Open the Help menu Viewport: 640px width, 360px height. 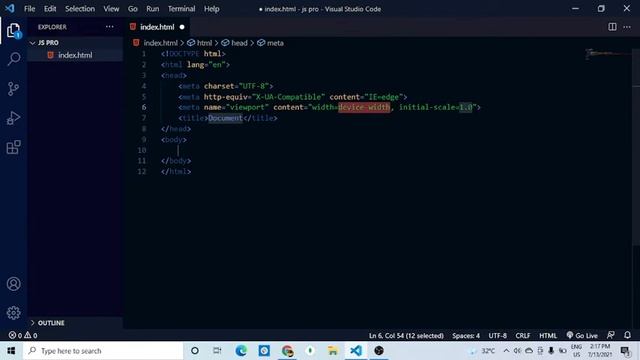point(211,9)
